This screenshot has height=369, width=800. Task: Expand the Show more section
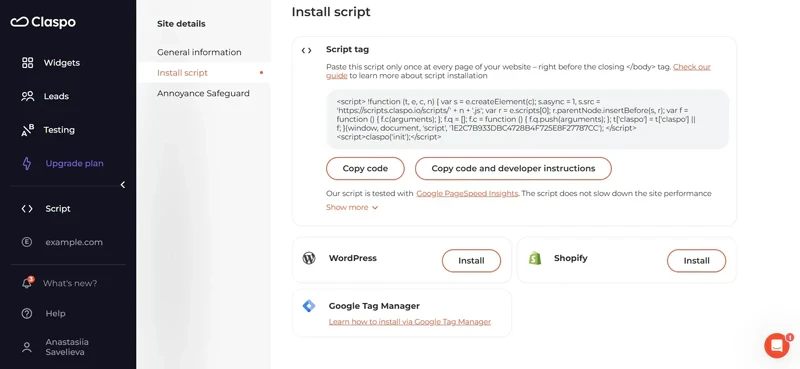(352, 207)
